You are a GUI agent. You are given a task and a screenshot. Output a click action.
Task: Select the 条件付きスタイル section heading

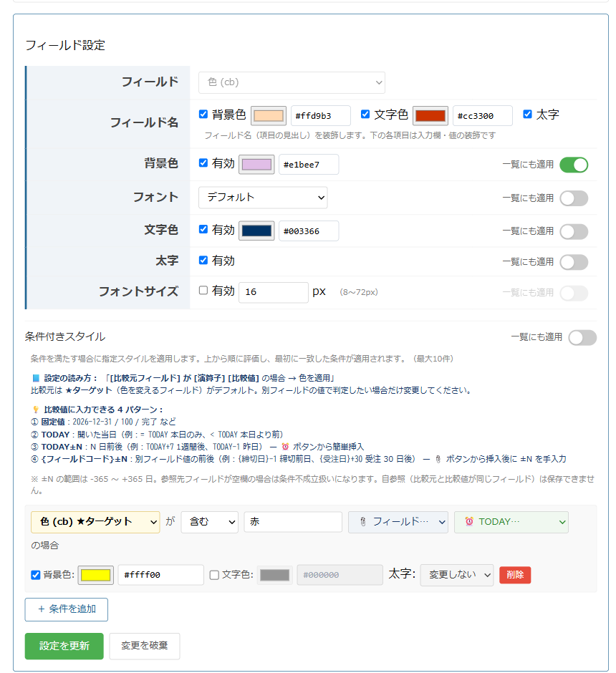coord(64,336)
